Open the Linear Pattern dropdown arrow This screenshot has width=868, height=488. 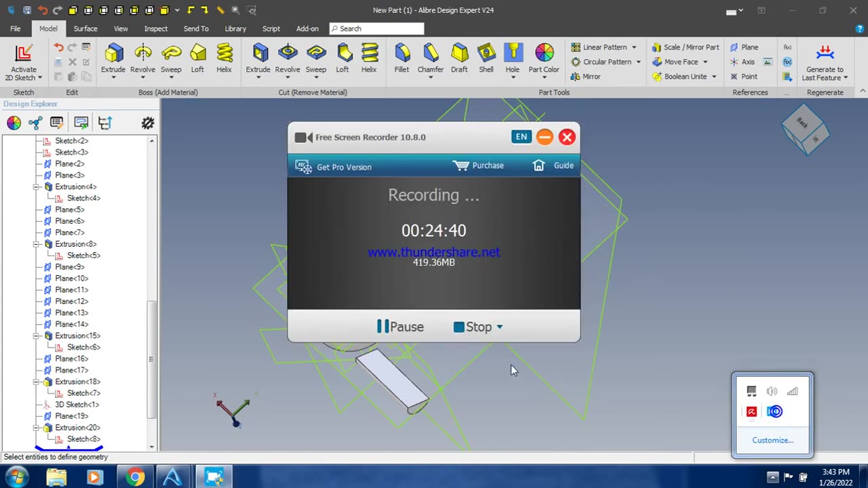click(634, 47)
